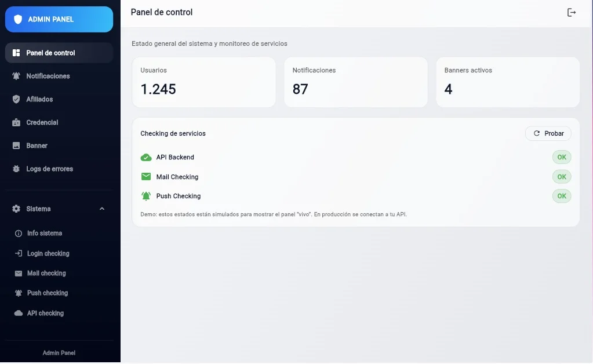Click the ADMIN PANEL header button

[59, 19]
